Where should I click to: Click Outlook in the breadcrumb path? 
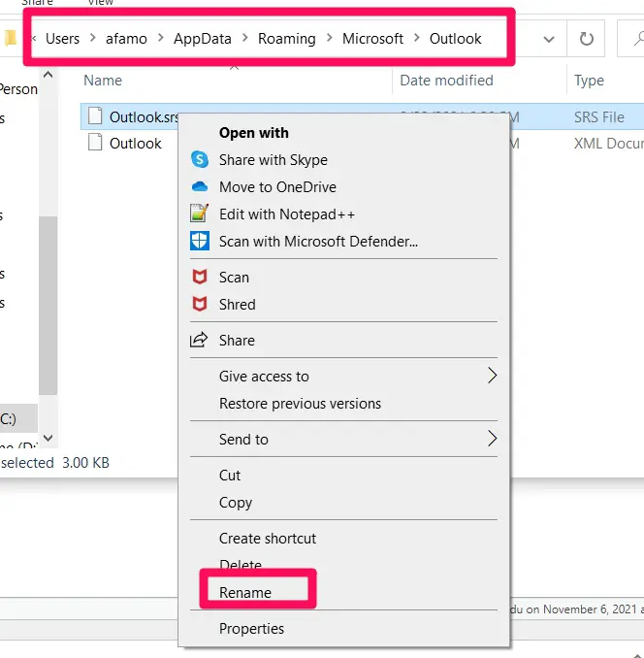455,38
